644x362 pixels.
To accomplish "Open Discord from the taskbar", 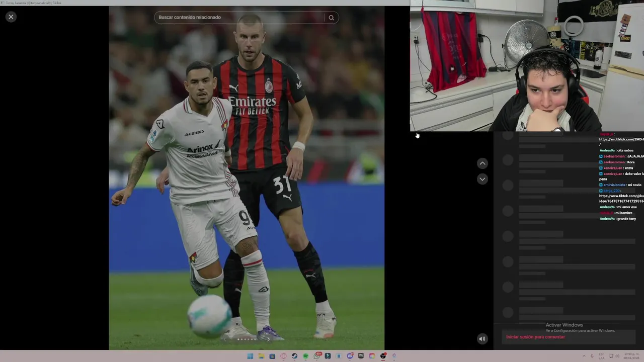I will coord(350,355).
